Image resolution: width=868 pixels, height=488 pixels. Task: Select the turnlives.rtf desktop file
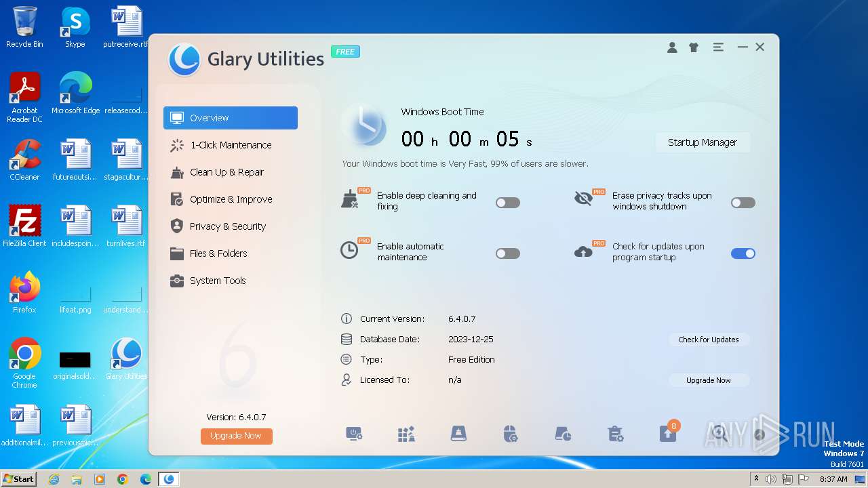(x=126, y=226)
